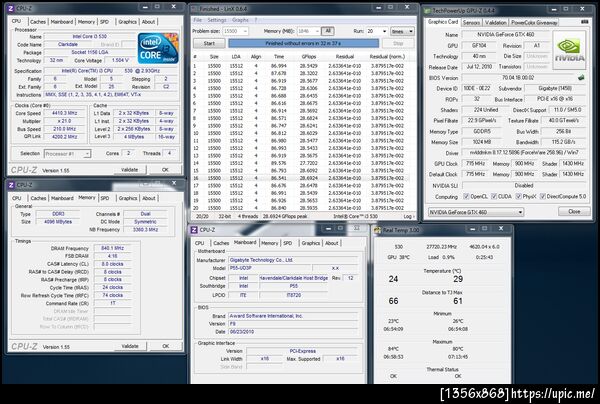Switch to the Validation tab in GPU-Z
600x404 pixels.
[x=496, y=23]
